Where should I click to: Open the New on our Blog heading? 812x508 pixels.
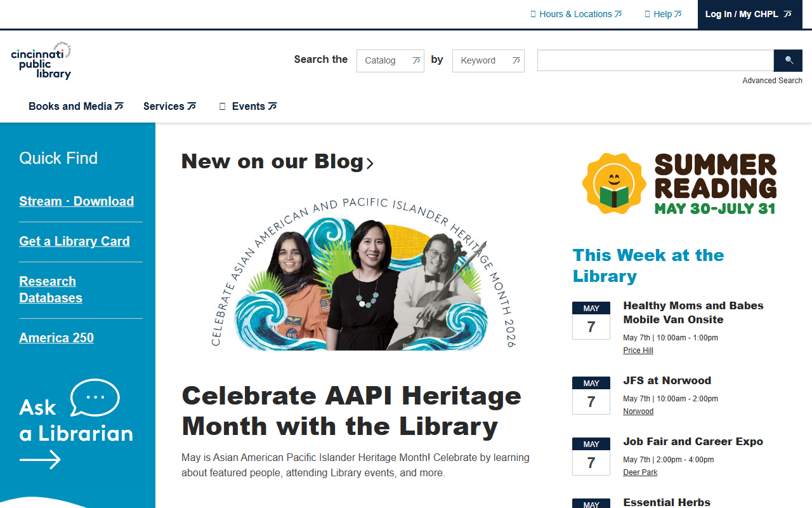[273, 161]
